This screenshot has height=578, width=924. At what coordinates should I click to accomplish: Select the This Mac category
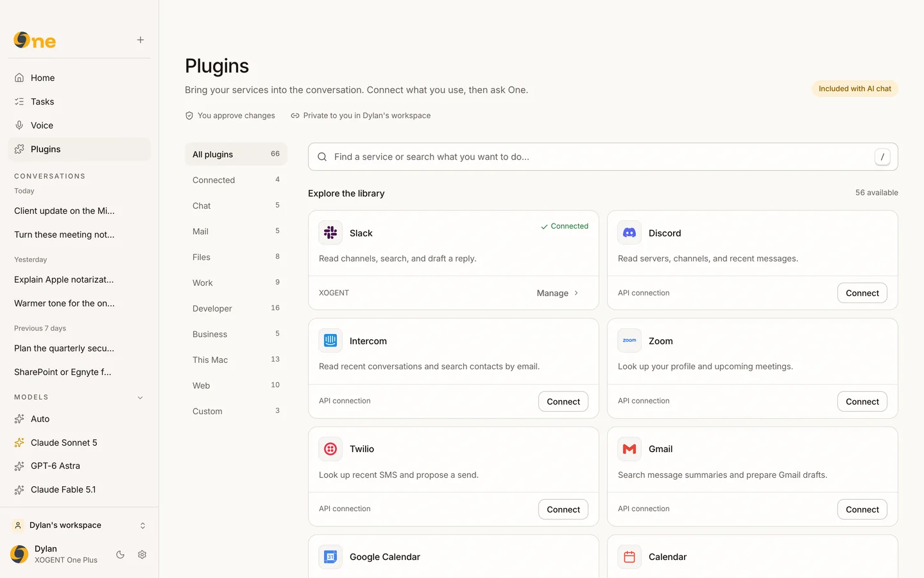(235, 360)
